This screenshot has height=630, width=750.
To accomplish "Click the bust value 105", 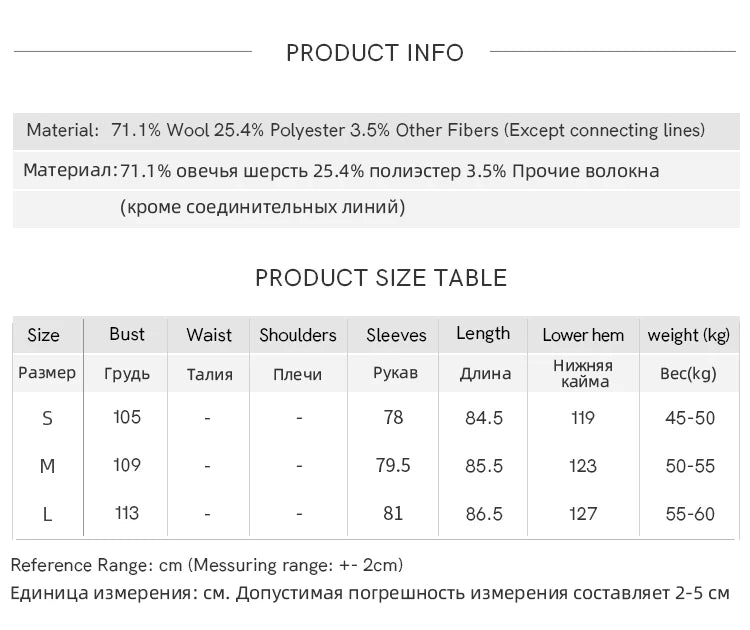I will coord(127,417).
